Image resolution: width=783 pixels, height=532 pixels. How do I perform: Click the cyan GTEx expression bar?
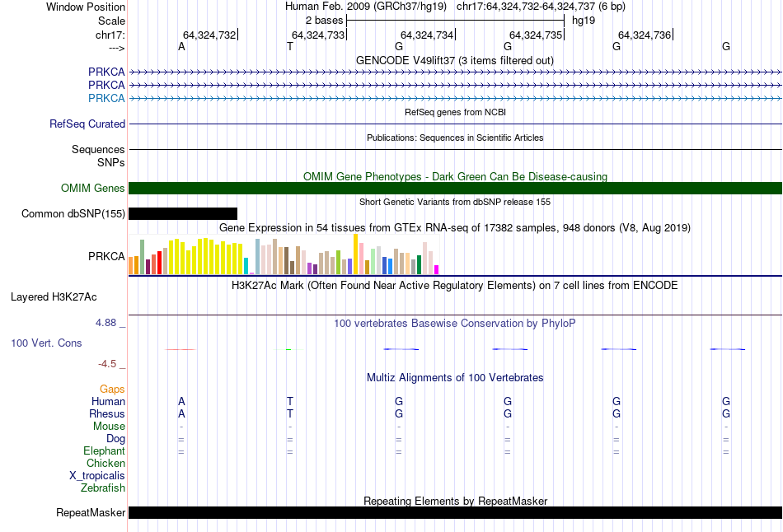click(246, 266)
